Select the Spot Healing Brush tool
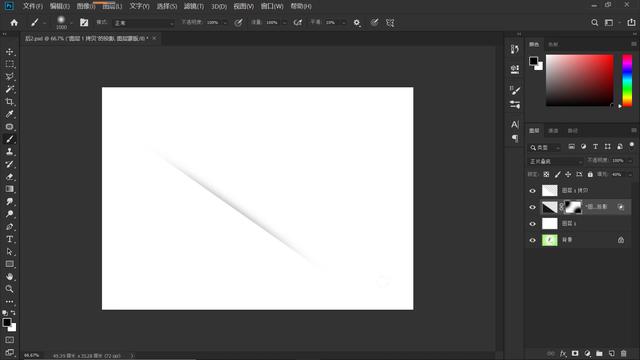 [9, 127]
